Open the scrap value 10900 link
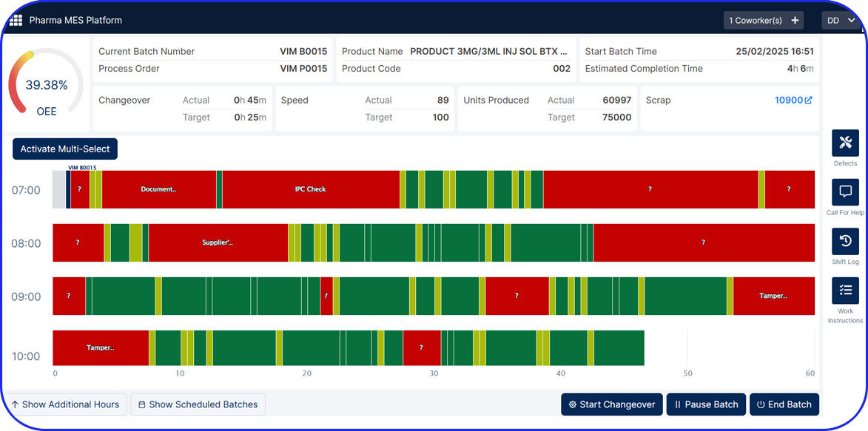This screenshot has width=868, height=431. point(788,101)
